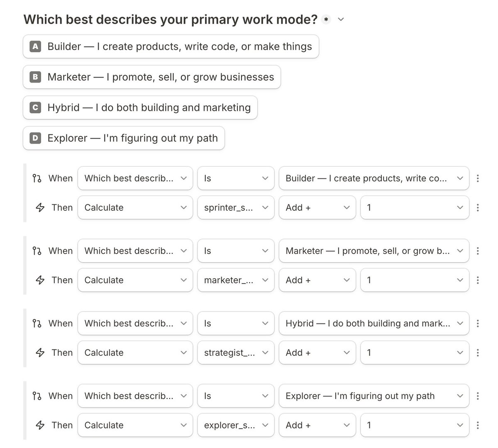Open the Marketer answer value dropdown
Screen dimensions: 498x448
(x=373, y=251)
